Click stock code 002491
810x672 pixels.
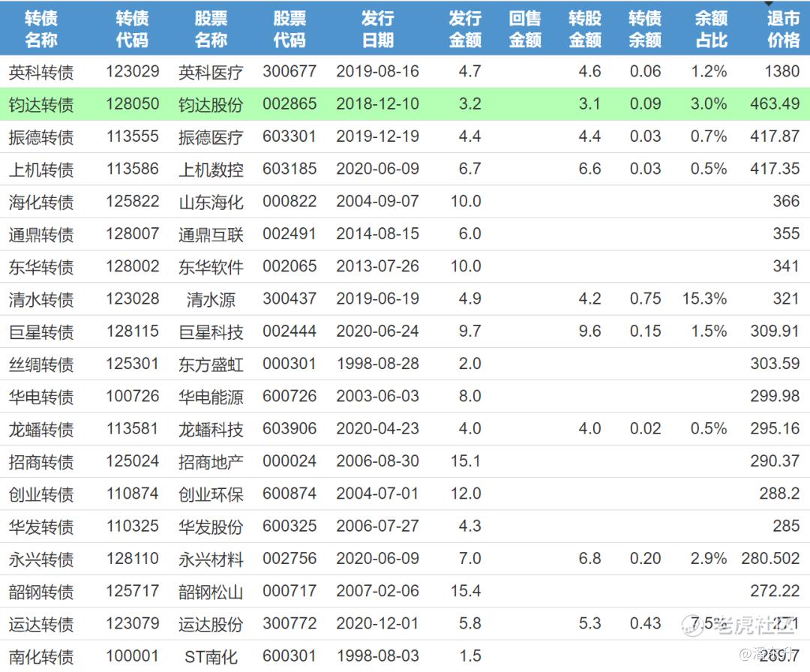pyautogui.click(x=289, y=234)
